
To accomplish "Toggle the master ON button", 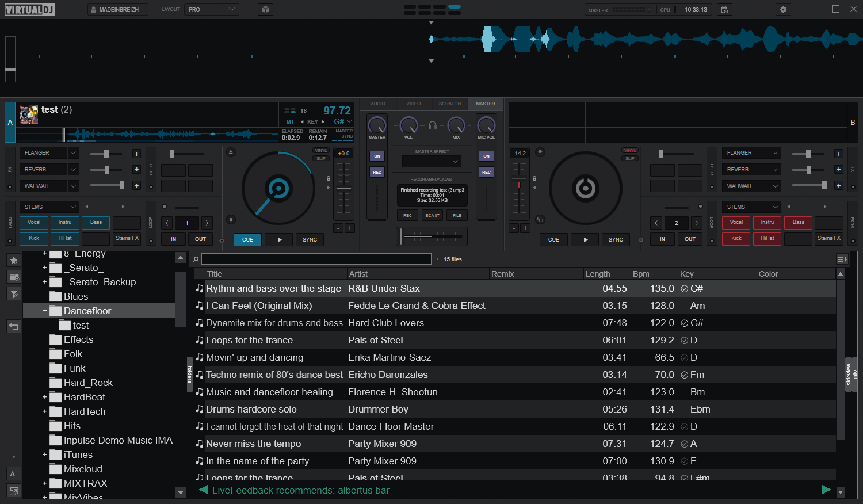I will (x=377, y=156).
